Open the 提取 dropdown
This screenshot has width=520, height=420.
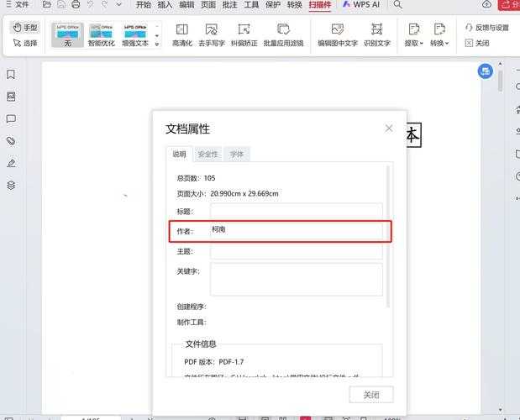413,35
